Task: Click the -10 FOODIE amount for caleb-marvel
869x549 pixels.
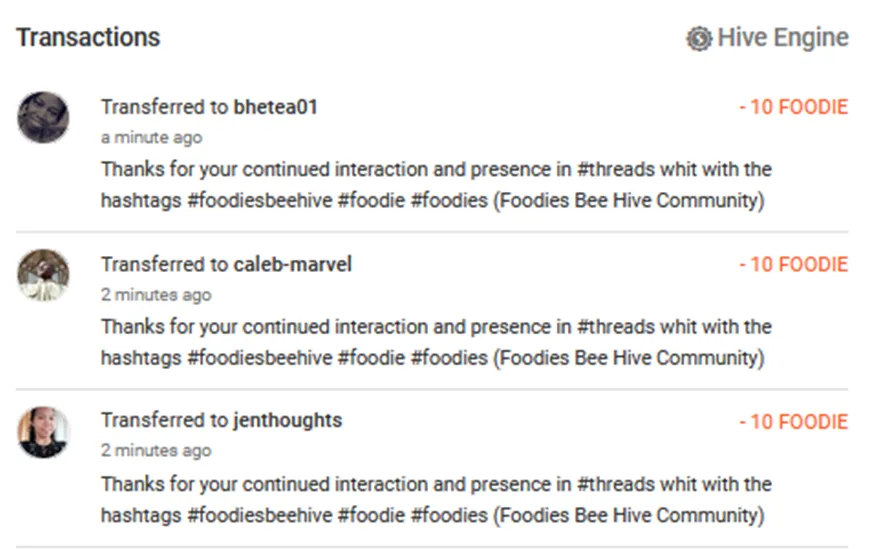Action: (x=793, y=264)
